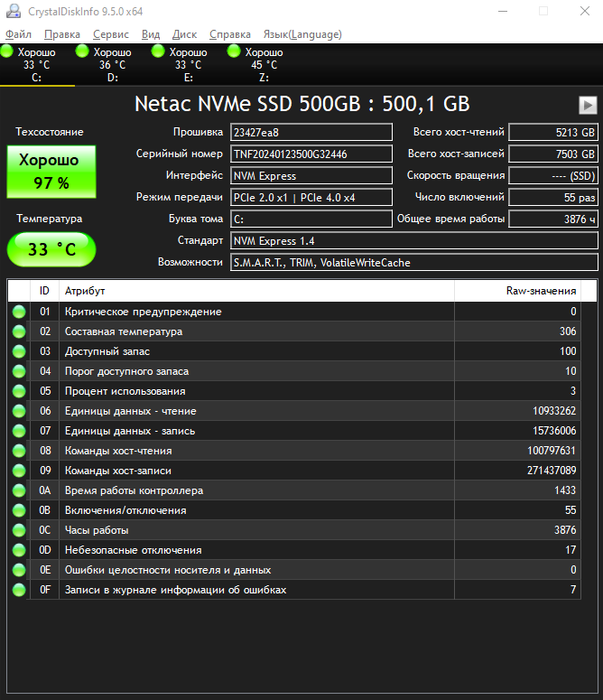Click the transfer mode field PCIe 2.0 x1
The width and height of the screenshot is (603, 700).
[x=311, y=197]
